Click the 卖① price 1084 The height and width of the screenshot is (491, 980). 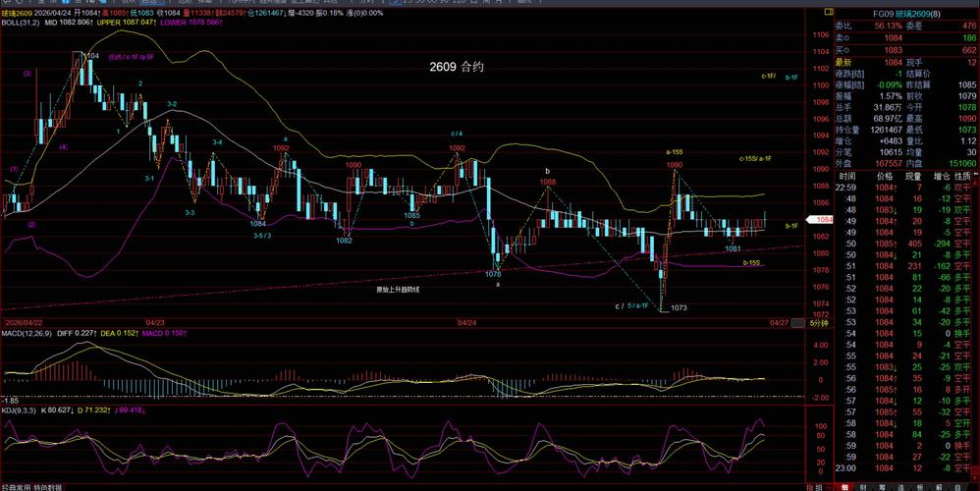tap(894, 38)
